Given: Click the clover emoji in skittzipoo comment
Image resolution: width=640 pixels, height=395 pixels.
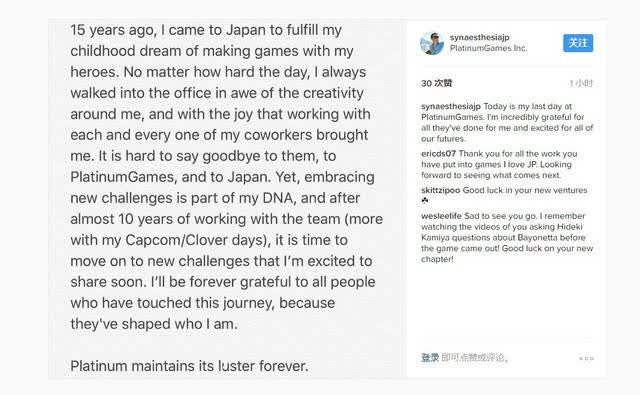Looking at the screenshot, I should (x=425, y=200).
